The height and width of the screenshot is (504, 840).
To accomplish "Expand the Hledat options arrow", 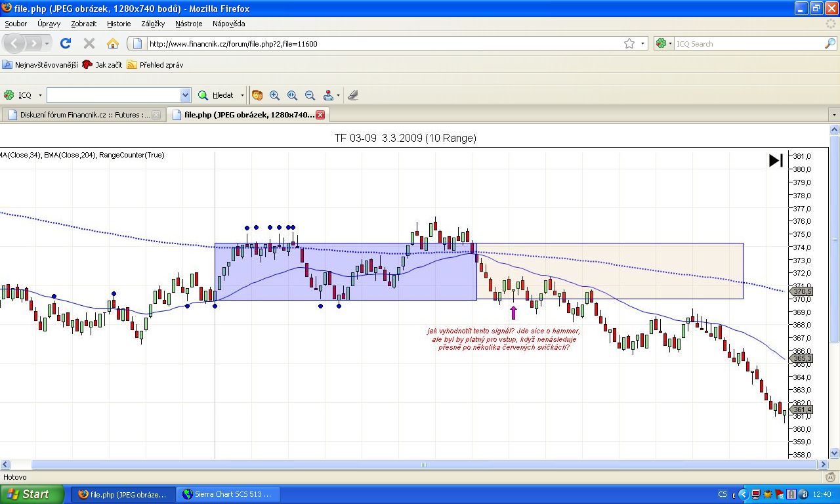I will coord(242,95).
